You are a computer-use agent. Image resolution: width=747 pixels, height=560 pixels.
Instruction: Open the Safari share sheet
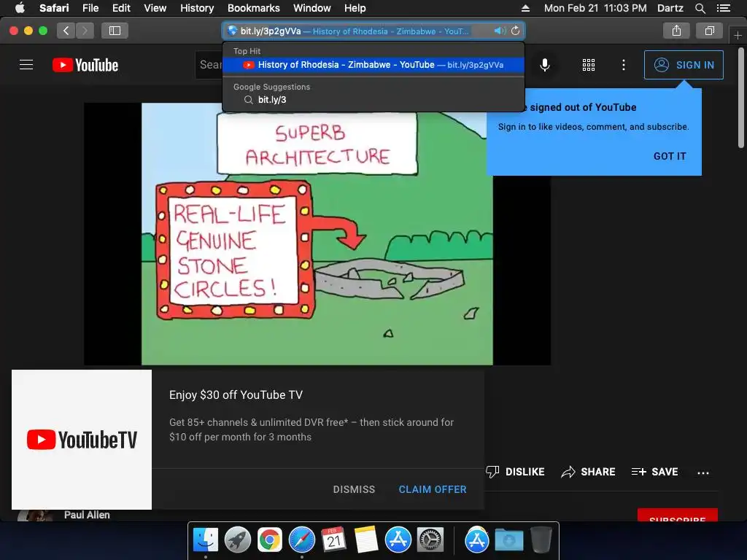pyautogui.click(x=676, y=31)
